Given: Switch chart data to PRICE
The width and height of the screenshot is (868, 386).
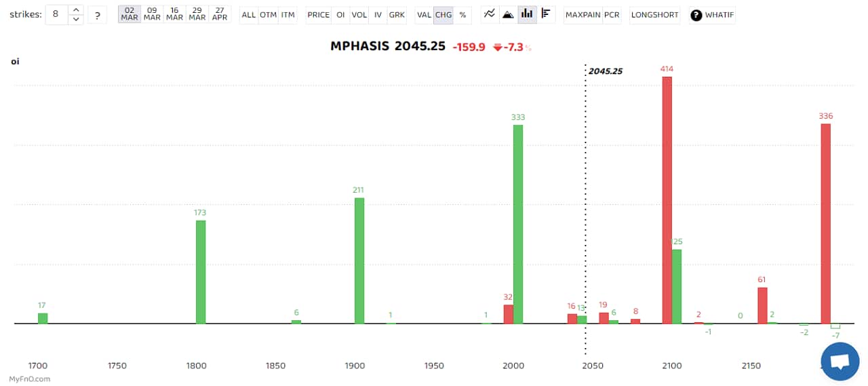Looking at the screenshot, I should [x=319, y=14].
